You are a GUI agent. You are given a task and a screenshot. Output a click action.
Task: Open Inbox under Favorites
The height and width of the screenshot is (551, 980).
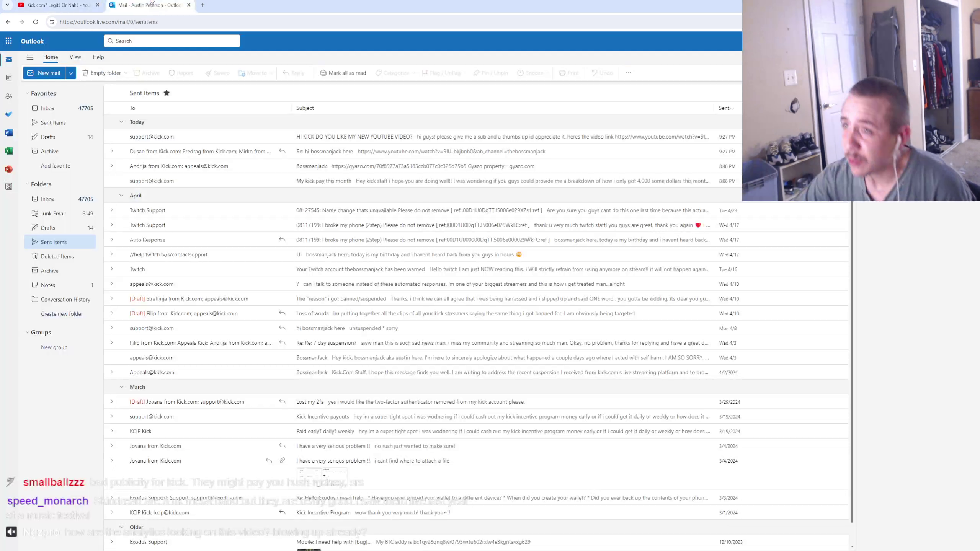[60, 108]
